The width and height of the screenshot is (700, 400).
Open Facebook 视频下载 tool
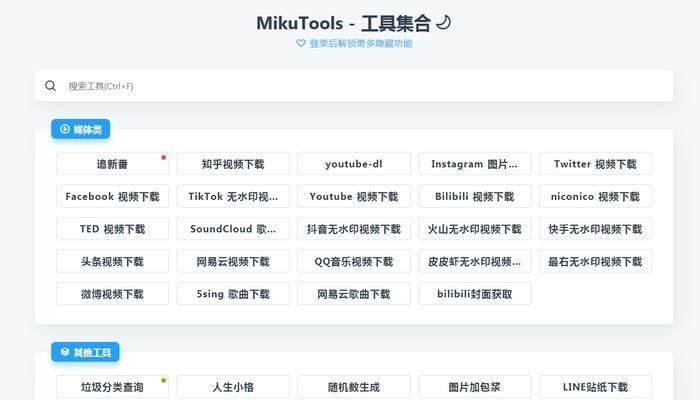click(112, 196)
